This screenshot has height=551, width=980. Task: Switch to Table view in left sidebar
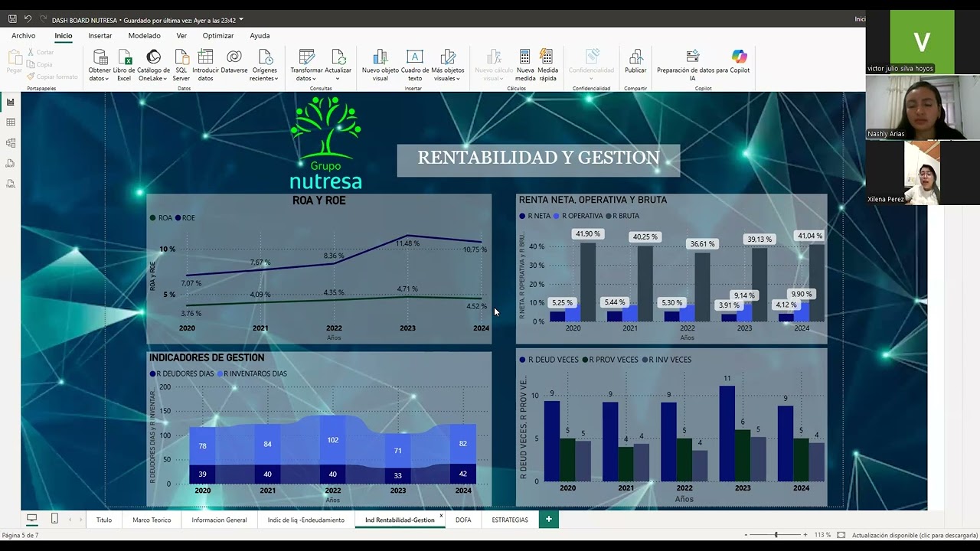(11, 122)
